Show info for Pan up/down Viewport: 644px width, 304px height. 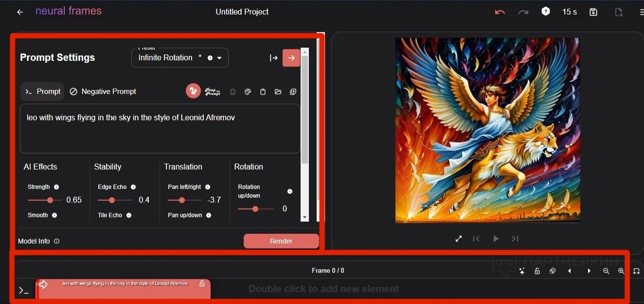(x=209, y=215)
